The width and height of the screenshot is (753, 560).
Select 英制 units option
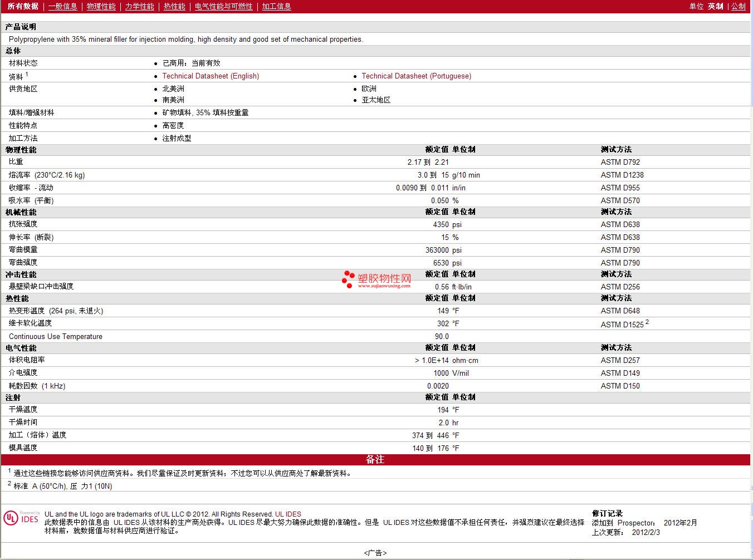(x=716, y=6)
